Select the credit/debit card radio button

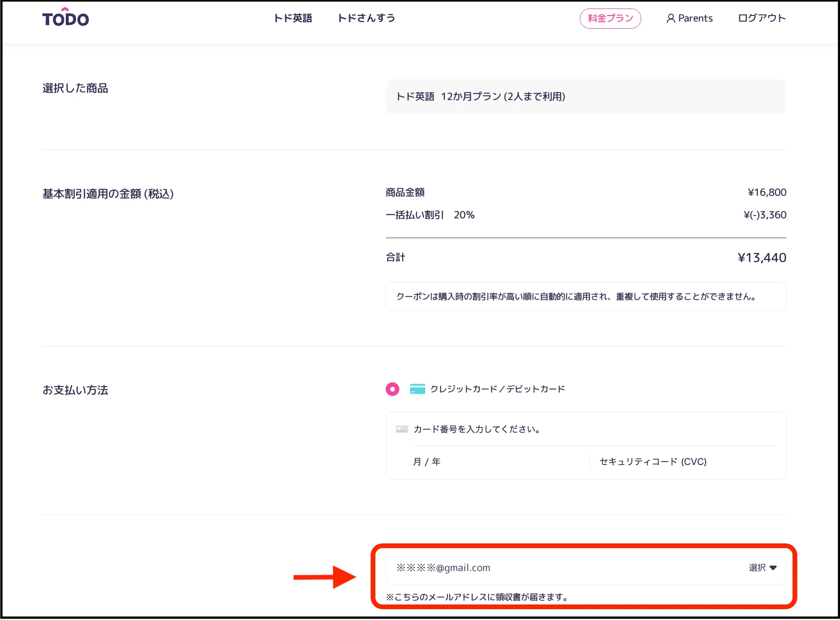[392, 389]
